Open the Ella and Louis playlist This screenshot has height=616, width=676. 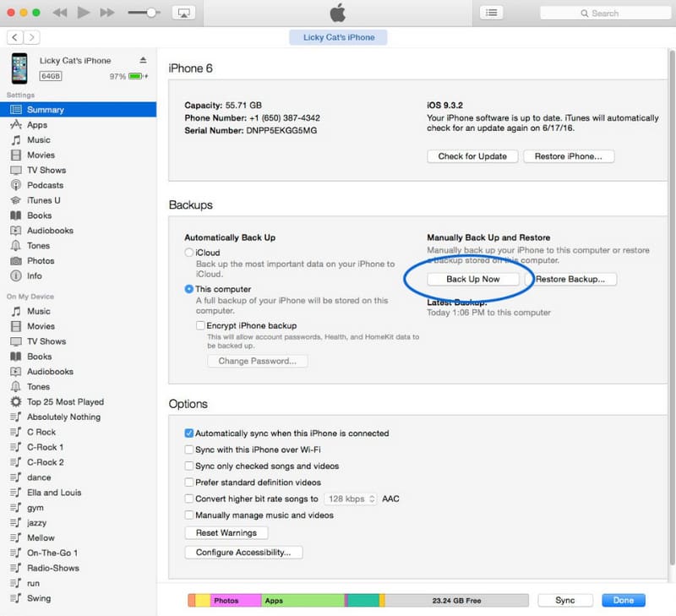78,493
